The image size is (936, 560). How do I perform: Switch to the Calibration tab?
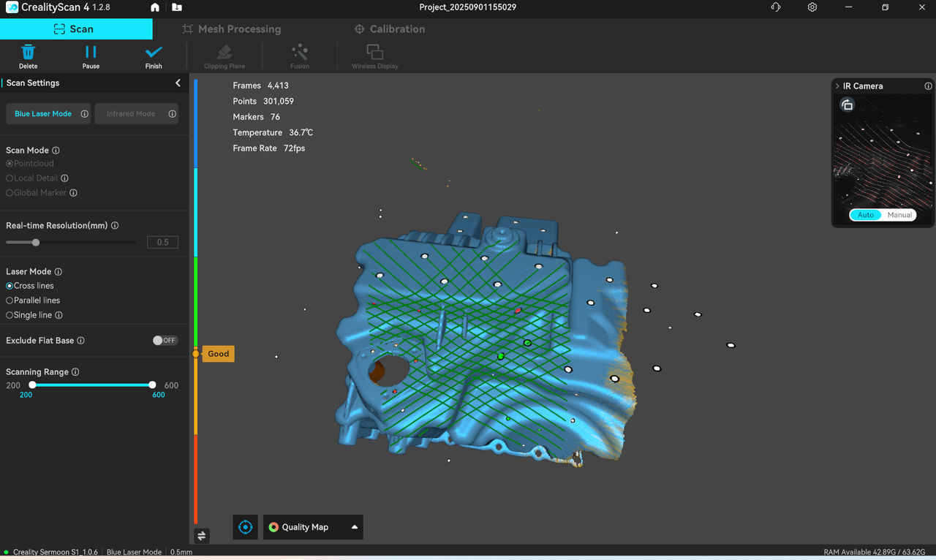(x=389, y=29)
